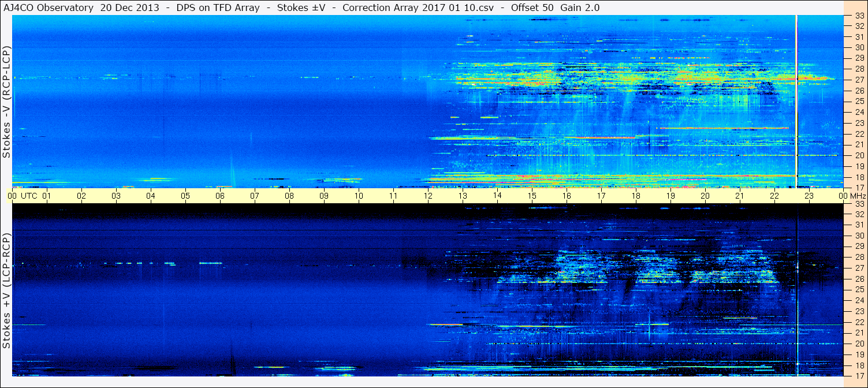Select the 22 MHz tick of the Stokes -V panel
Viewport: 868px width, 388px height.
tap(859, 134)
